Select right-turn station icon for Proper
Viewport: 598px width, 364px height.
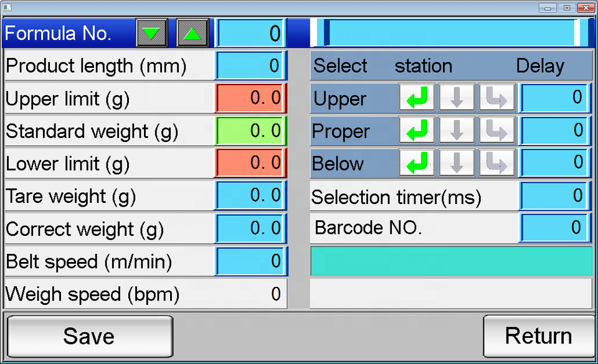[496, 131]
